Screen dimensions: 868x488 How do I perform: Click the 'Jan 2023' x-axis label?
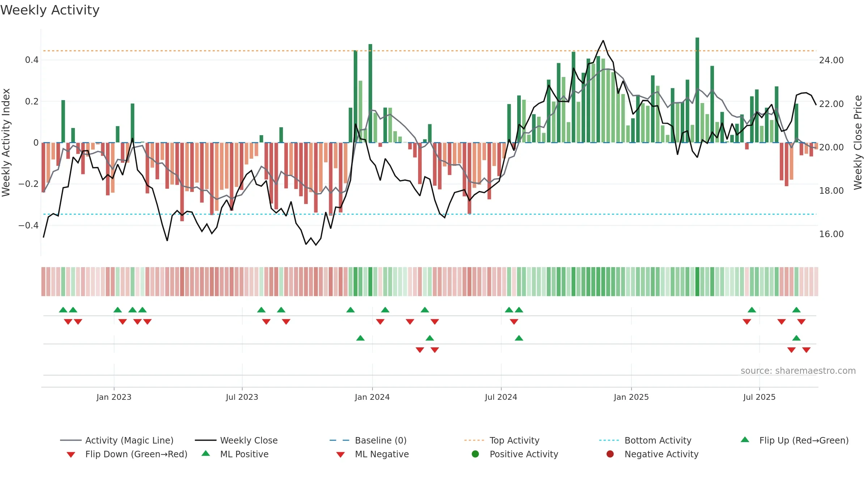click(114, 397)
